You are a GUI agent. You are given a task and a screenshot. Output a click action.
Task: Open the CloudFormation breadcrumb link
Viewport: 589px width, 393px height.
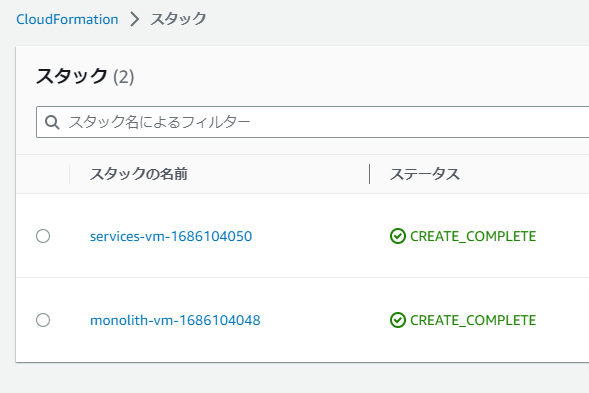click(x=67, y=19)
